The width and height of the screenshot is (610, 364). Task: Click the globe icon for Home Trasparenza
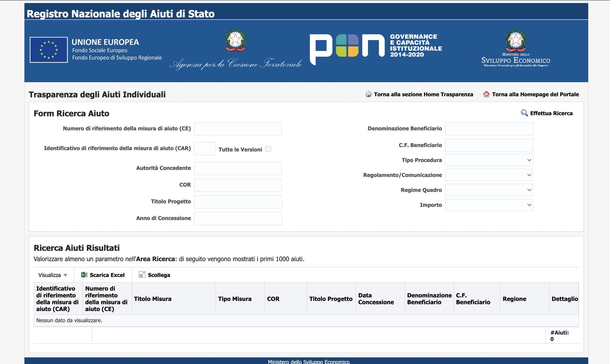368,94
